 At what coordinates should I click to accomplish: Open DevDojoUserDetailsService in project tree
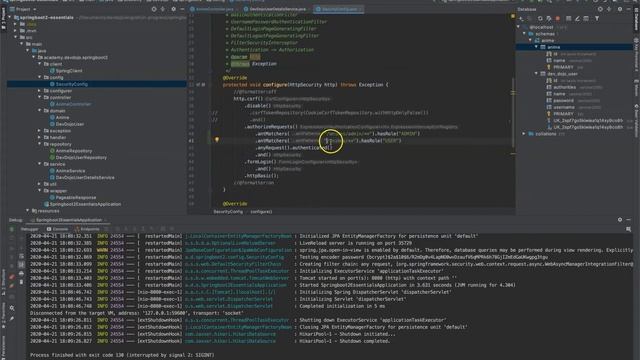pos(85,177)
